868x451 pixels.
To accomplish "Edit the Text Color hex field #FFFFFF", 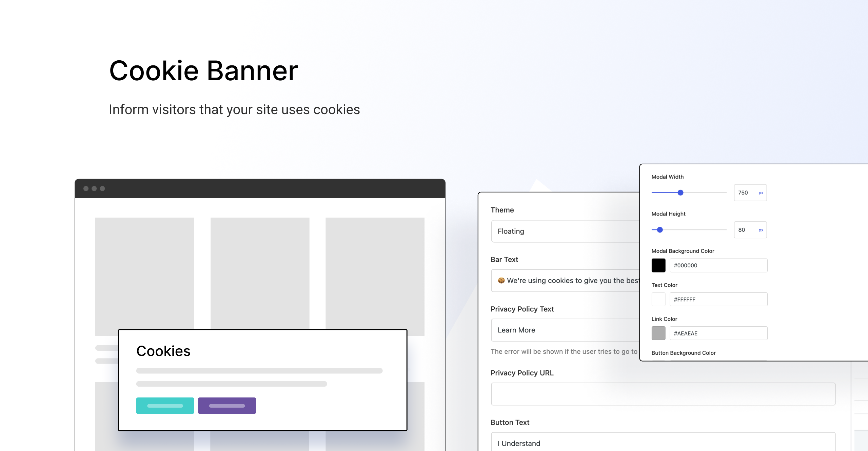I will tap(718, 300).
